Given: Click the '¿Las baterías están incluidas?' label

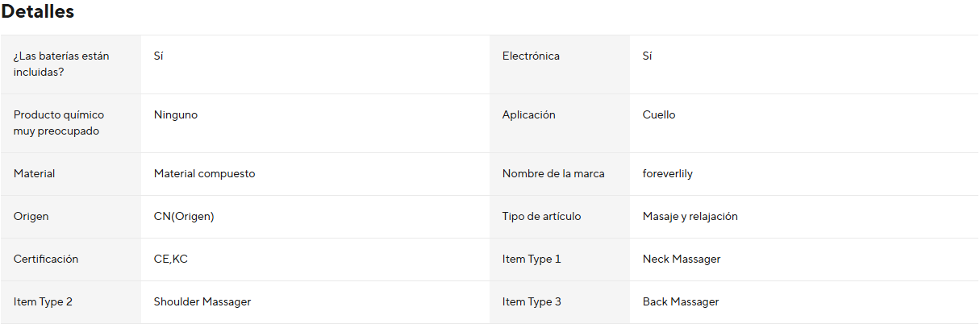Looking at the screenshot, I should point(61,64).
